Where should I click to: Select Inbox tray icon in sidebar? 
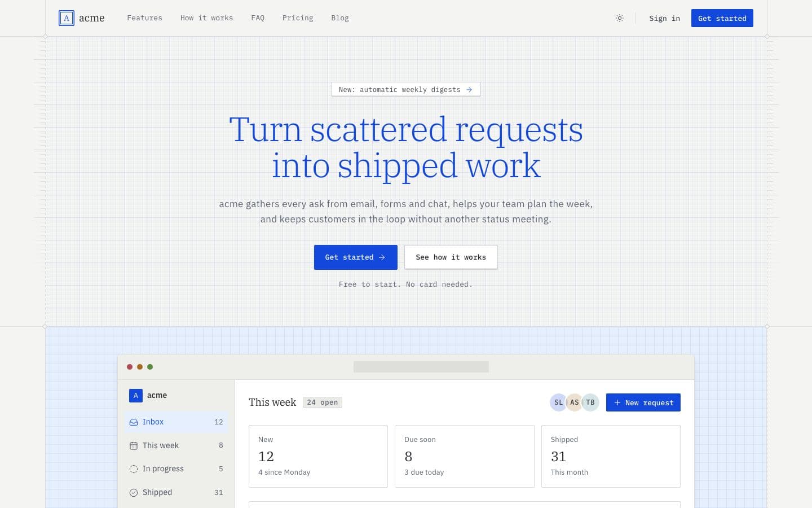134,422
